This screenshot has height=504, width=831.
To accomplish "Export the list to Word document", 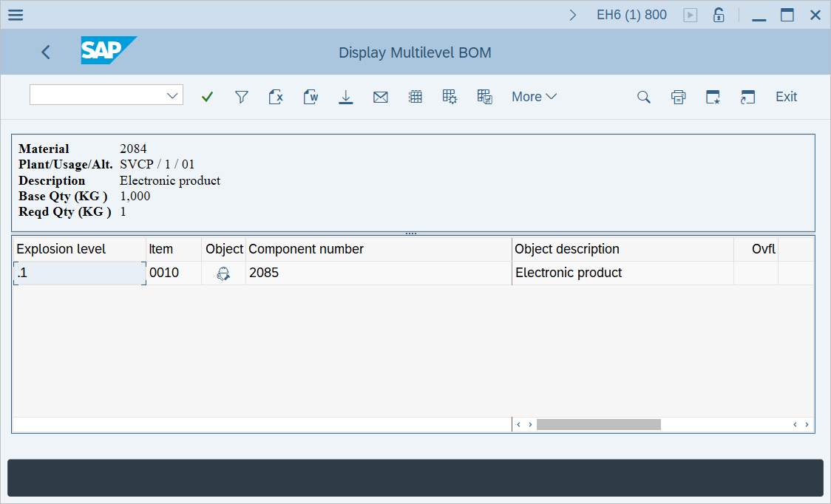I will click(x=311, y=96).
